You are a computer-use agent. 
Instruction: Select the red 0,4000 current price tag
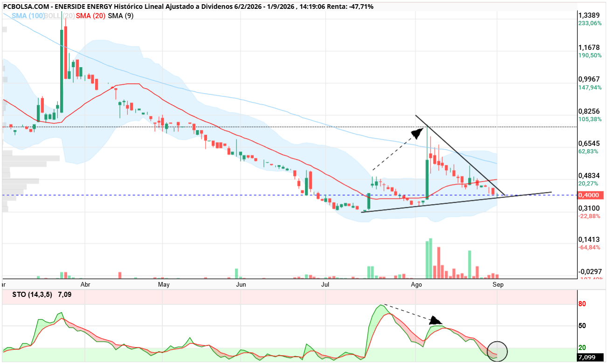pyautogui.click(x=591, y=195)
